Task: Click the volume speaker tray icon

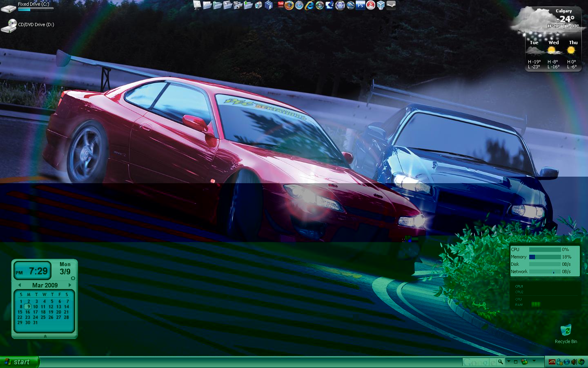Action: (x=574, y=362)
